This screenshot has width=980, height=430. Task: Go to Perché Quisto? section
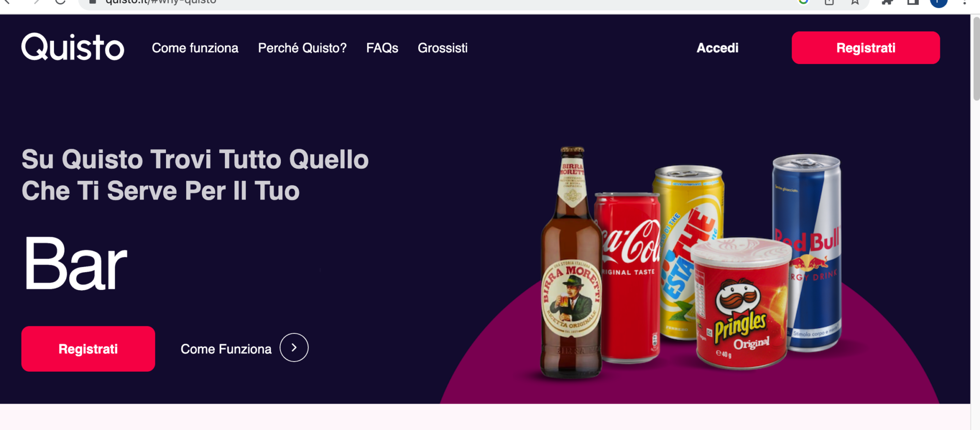coord(302,48)
